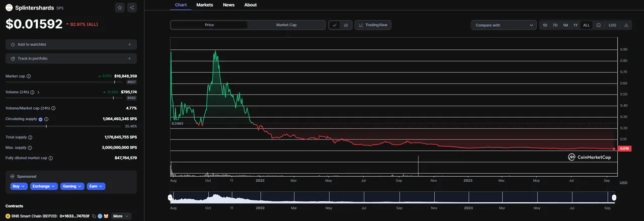Open the Markets tab
Image resolution: width=644 pixels, height=221 pixels.
[204, 5]
